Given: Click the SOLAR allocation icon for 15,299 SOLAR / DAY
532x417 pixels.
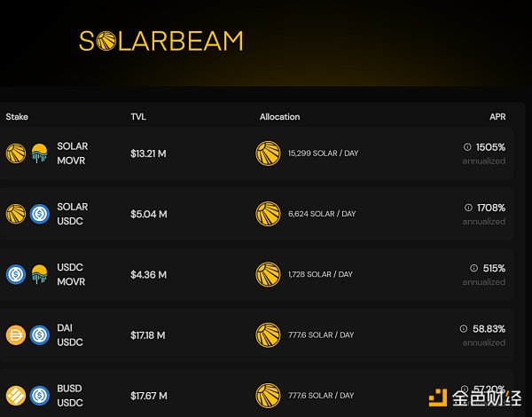Looking at the screenshot, I should pos(268,153).
